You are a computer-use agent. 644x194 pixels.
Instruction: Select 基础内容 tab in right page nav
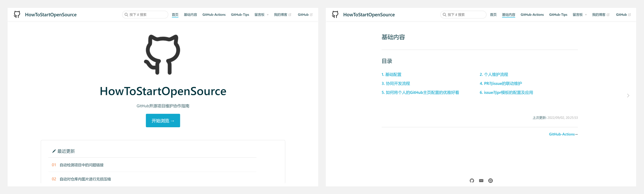pos(508,15)
